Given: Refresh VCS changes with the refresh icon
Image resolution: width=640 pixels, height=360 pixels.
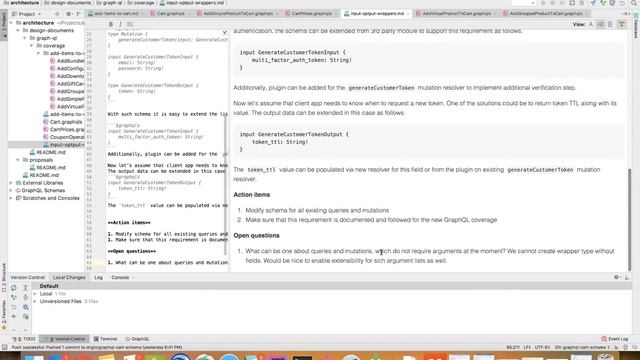Looking at the screenshot, I should click(14, 288).
